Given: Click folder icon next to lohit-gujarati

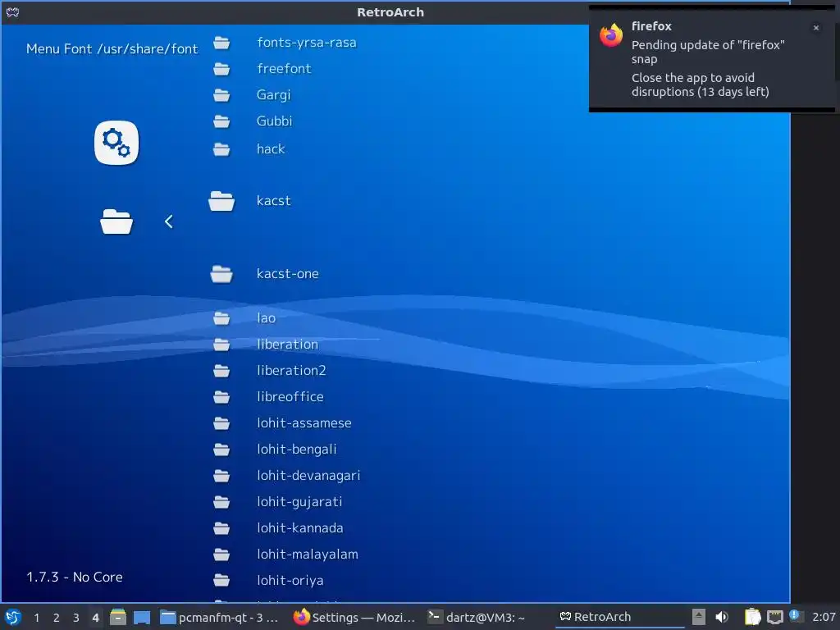Looking at the screenshot, I should point(221,502).
